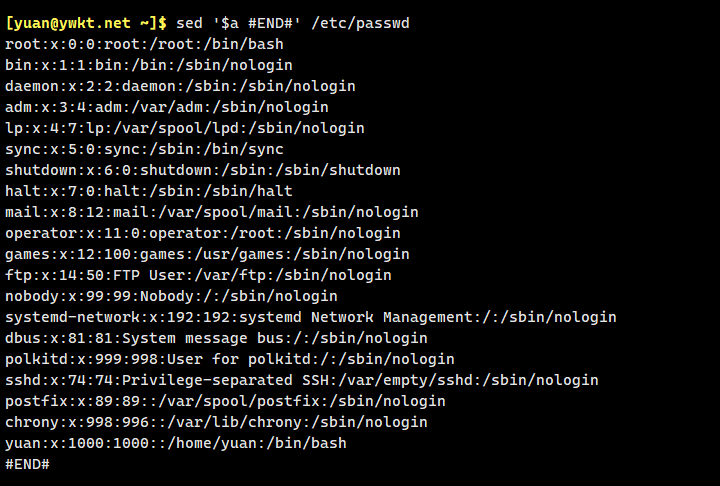Click the daemon account line

pos(180,86)
